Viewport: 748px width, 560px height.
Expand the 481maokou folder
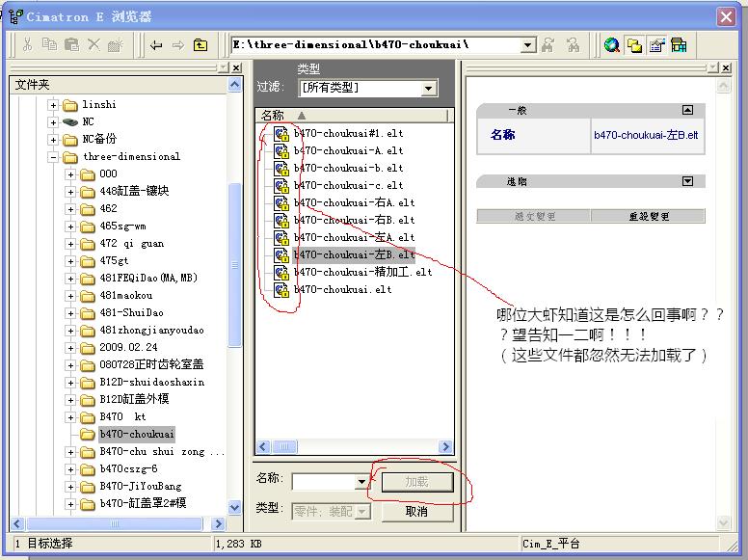click(70, 296)
